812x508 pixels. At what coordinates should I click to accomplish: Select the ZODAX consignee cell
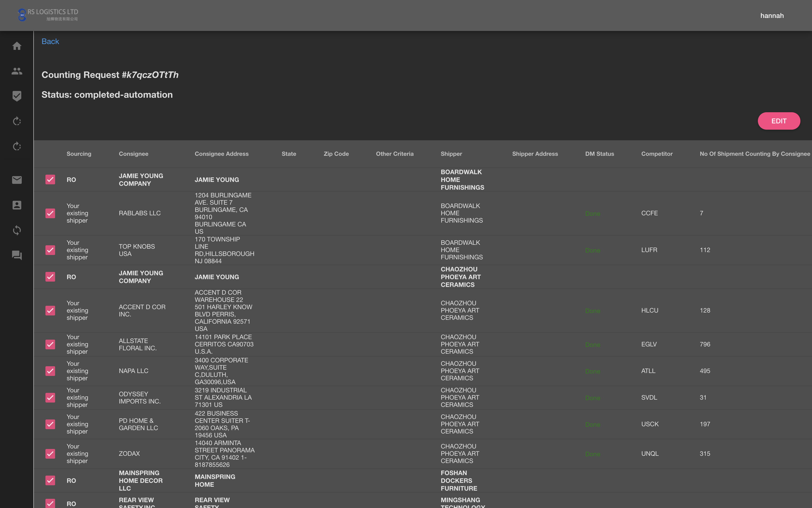[129, 454]
